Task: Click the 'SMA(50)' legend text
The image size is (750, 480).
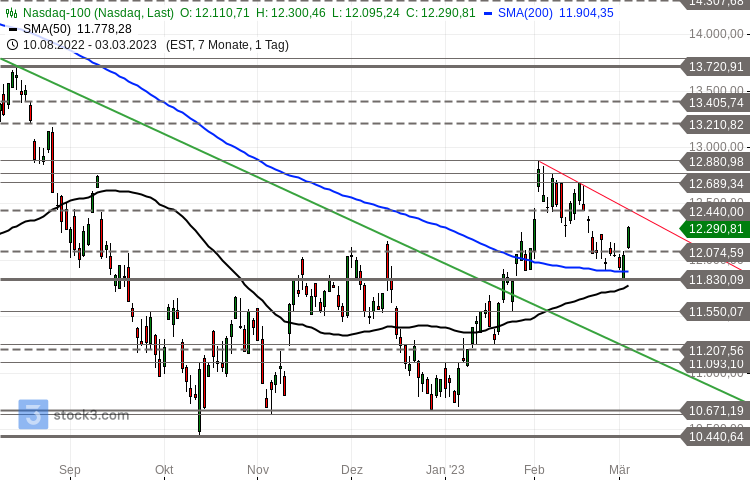Action: [x=49, y=29]
